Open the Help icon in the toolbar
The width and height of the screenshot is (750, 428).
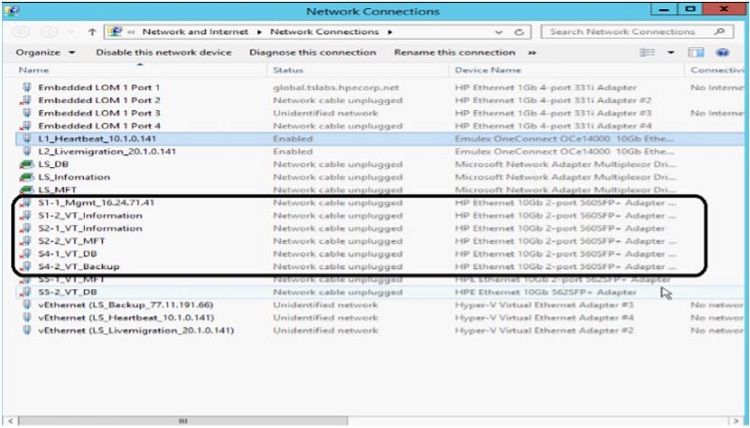coord(722,52)
